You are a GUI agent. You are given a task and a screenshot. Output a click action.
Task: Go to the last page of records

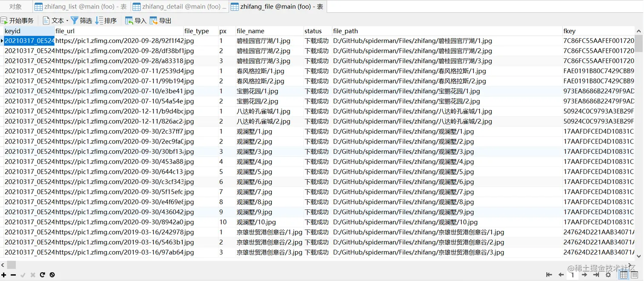(596, 275)
